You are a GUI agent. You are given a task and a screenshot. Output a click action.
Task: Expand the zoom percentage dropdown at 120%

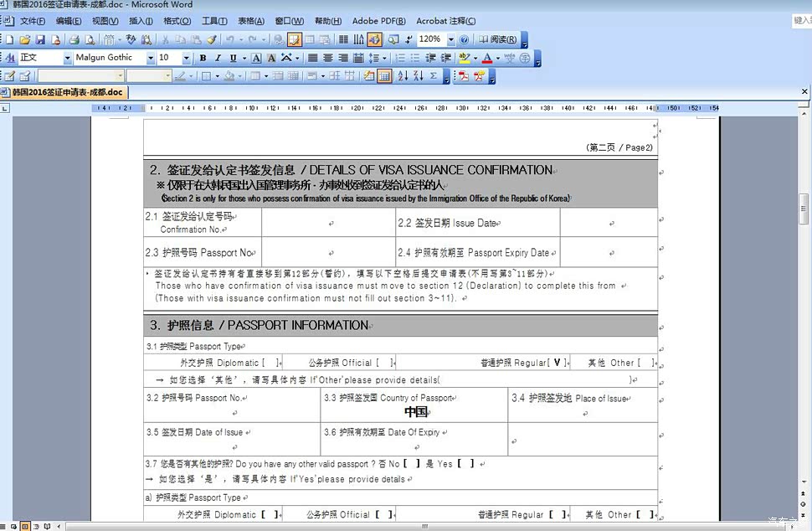click(x=450, y=39)
